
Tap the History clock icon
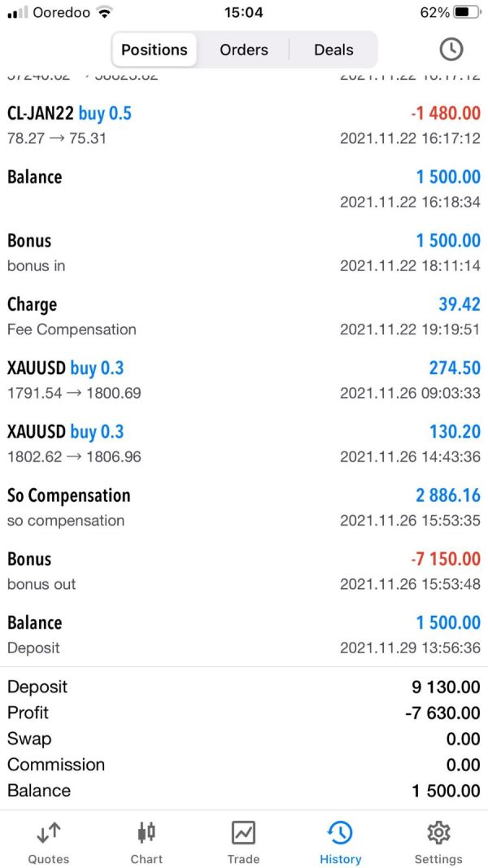click(340, 833)
